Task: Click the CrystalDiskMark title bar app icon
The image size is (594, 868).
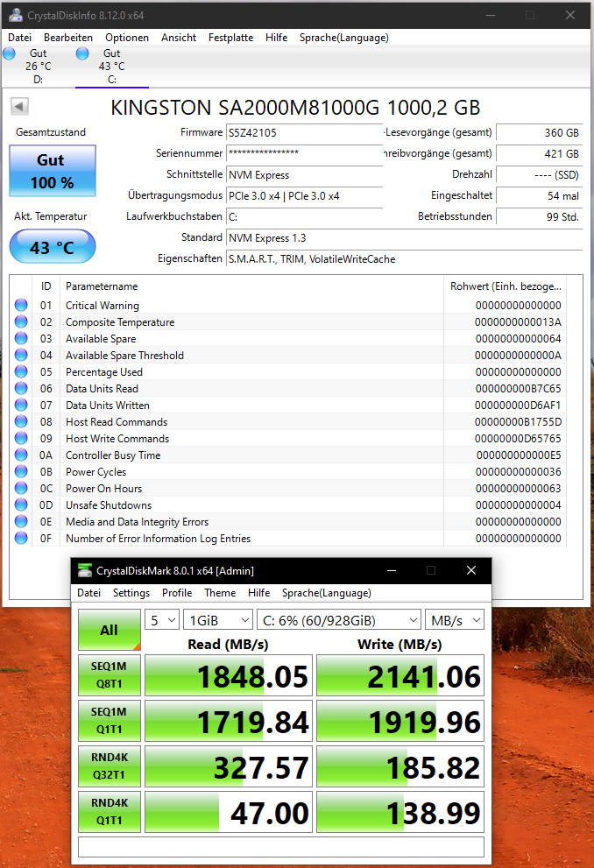Action: click(x=85, y=570)
